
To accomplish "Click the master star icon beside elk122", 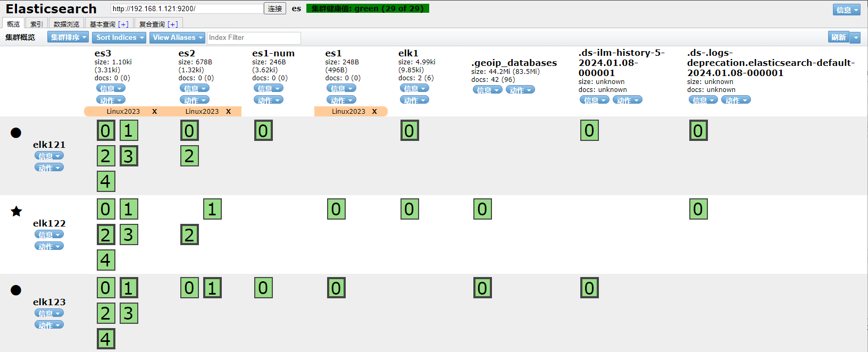I will (16, 212).
